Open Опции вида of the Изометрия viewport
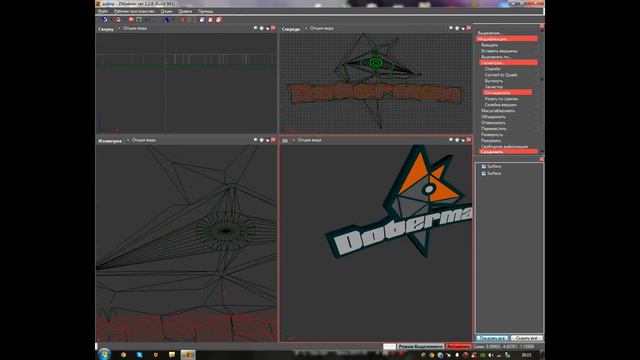The height and width of the screenshot is (360, 640). click(143, 140)
